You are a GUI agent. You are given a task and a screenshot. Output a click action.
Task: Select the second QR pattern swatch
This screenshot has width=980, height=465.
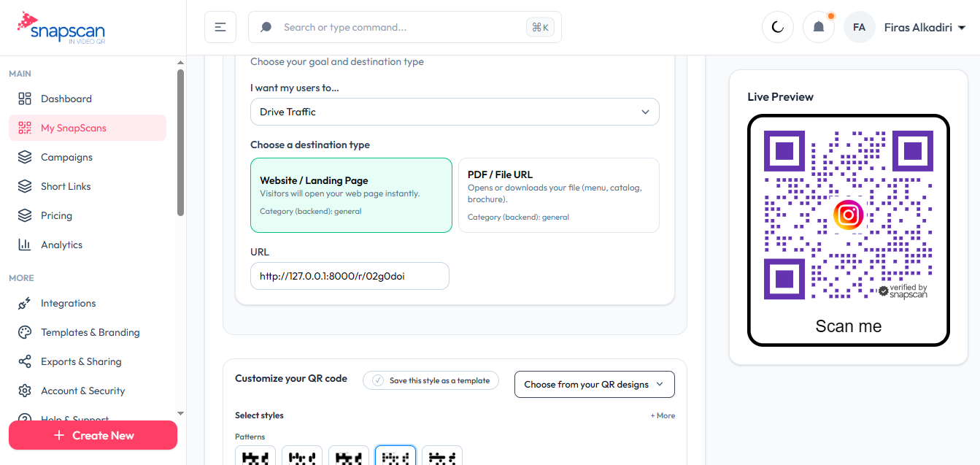point(301,456)
